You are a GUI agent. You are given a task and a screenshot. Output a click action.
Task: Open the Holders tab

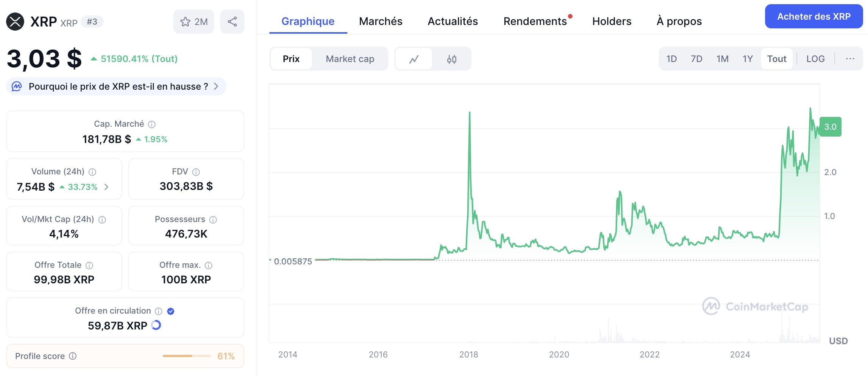coord(612,21)
